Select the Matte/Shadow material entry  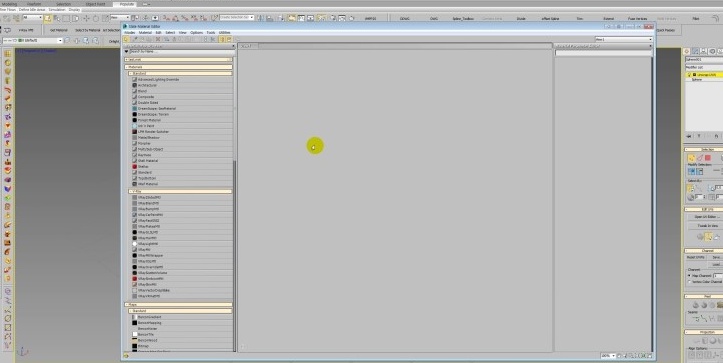click(182, 137)
